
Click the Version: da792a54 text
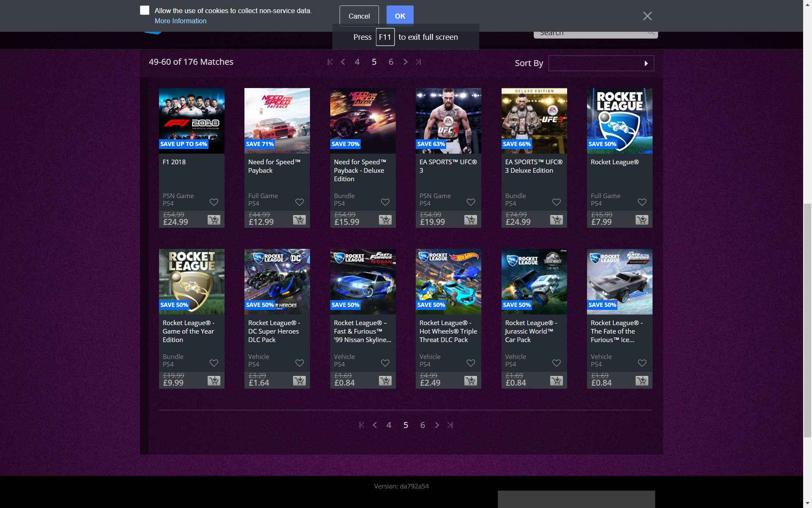[x=401, y=486]
